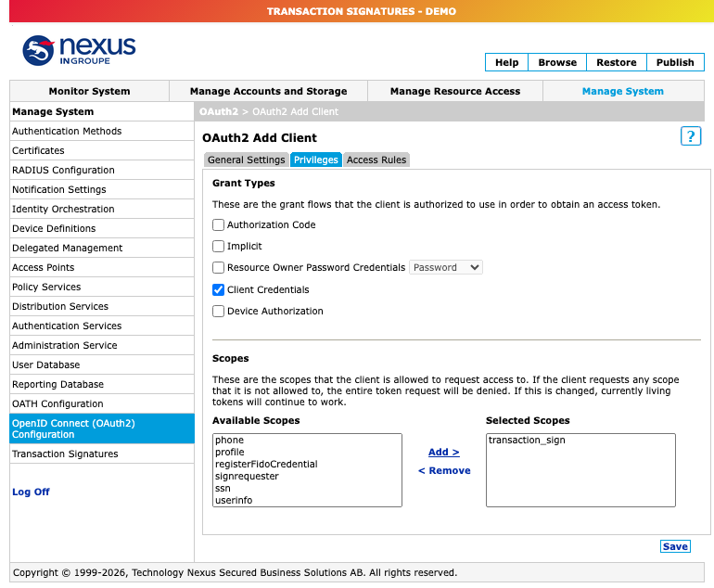
Task: Select registerFidoCredential in Available Scopes
Action: [266, 464]
